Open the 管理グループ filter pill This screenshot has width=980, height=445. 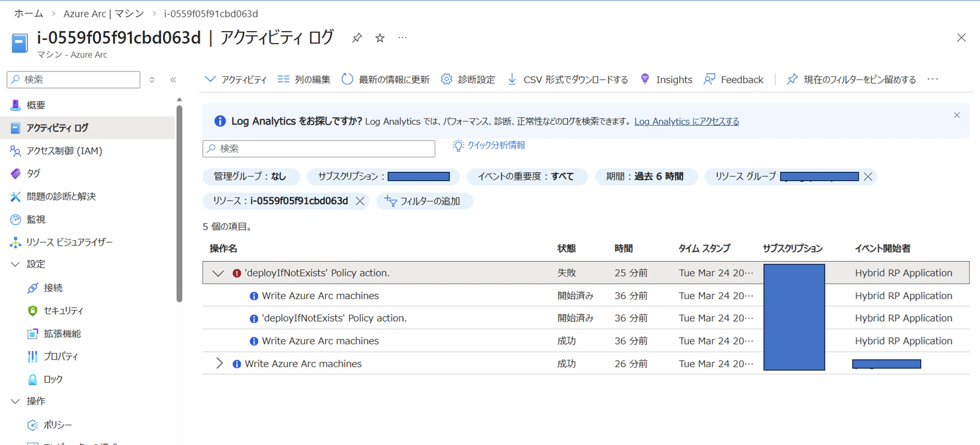(x=250, y=176)
